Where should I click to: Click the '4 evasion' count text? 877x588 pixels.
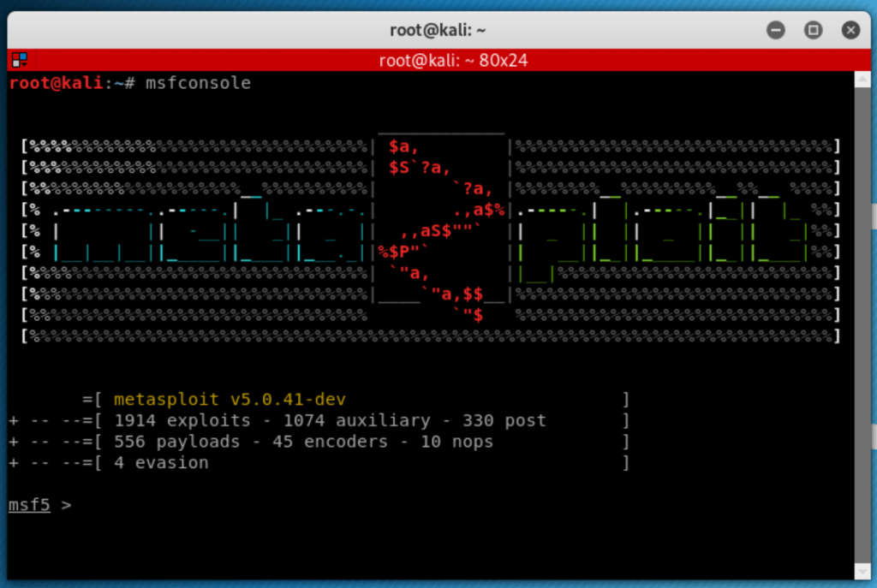[161, 463]
